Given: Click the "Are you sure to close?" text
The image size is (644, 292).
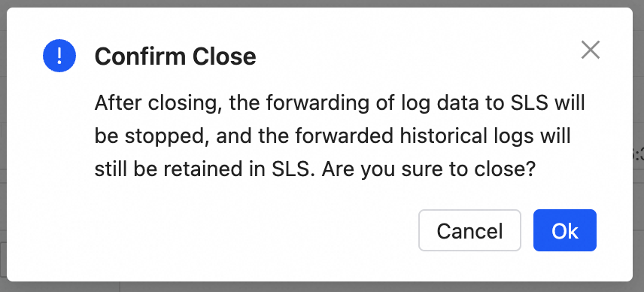Looking at the screenshot, I should (x=429, y=169).
